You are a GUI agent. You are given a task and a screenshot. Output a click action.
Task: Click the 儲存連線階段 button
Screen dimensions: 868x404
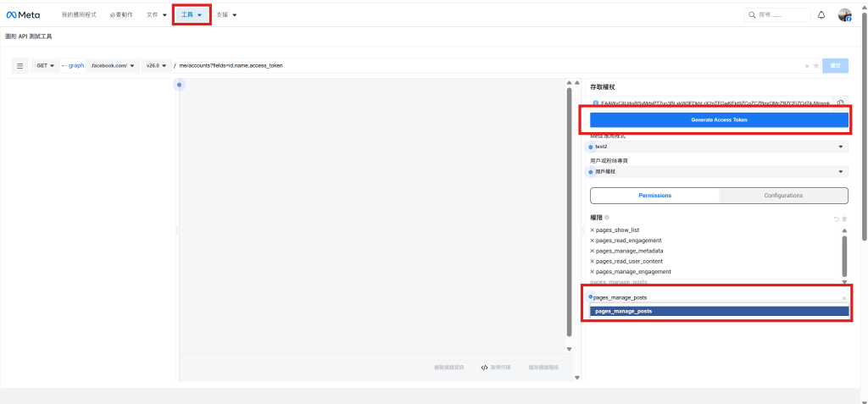click(x=543, y=368)
